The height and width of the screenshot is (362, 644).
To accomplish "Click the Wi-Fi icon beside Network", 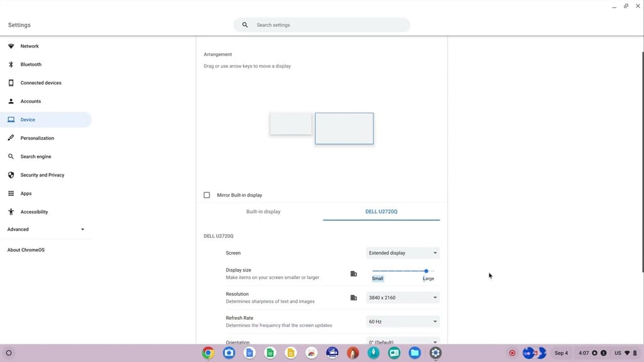I will click(x=11, y=46).
